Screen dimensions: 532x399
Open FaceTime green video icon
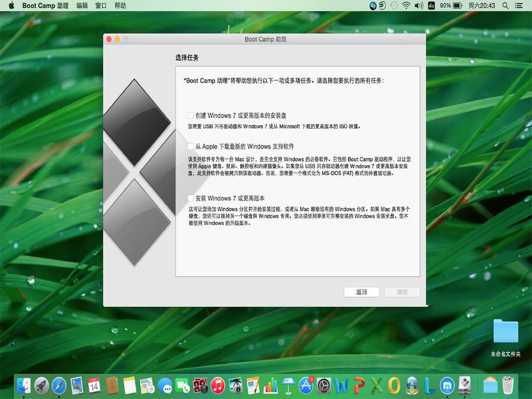182,385
